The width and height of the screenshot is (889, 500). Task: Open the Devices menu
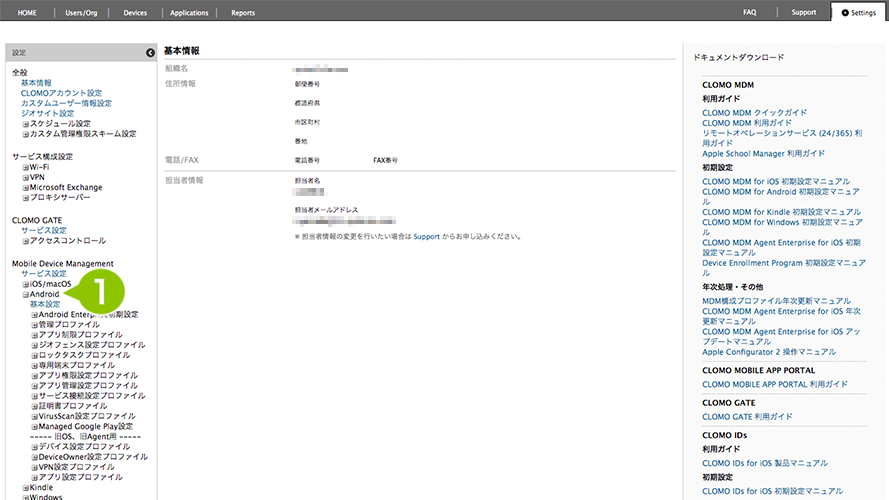click(135, 12)
